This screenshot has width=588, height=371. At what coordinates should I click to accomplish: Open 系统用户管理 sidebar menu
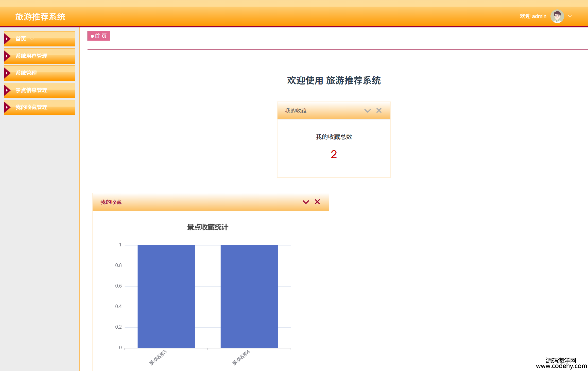click(x=31, y=56)
